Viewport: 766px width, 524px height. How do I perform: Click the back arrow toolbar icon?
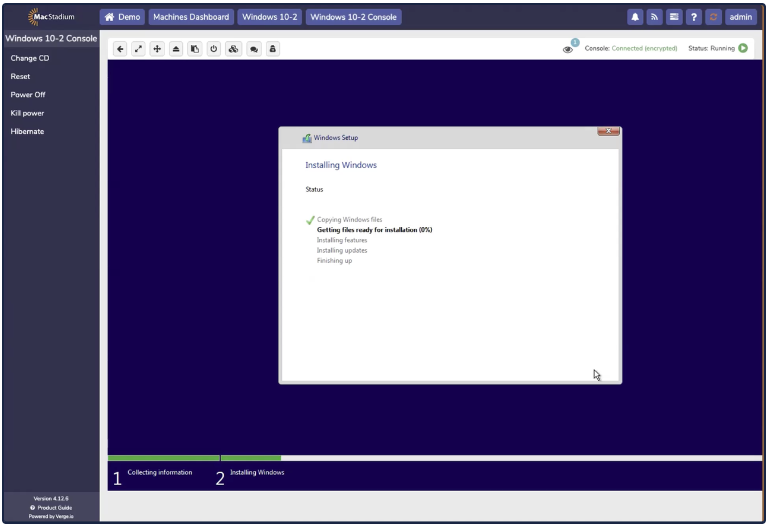tap(121, 49)
